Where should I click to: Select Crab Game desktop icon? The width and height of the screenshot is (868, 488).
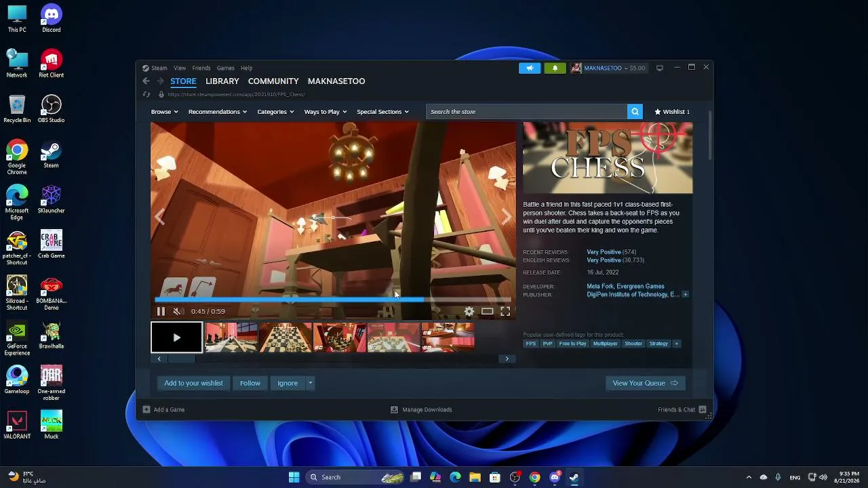click(x=51, y=245)
